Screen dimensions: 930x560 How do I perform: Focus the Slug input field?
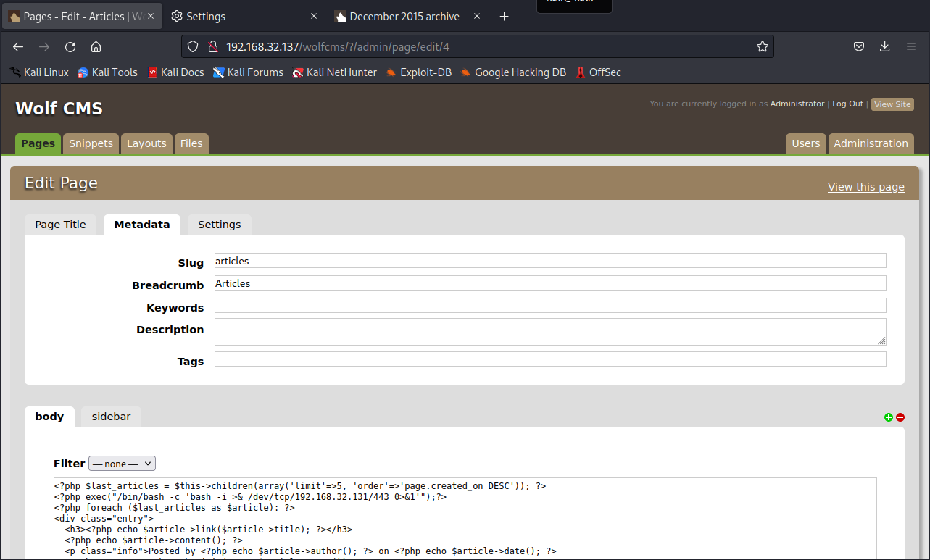pyautogui.click(x=550, y=261)
